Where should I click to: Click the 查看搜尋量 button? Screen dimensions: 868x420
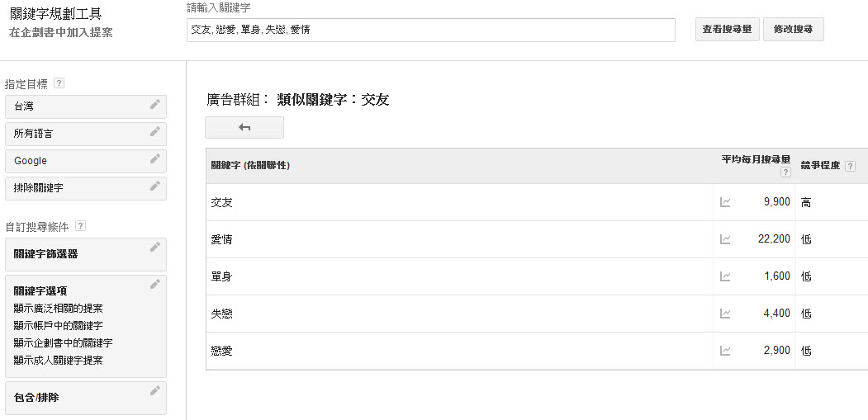pyautogui.click(x=727, y=30)
